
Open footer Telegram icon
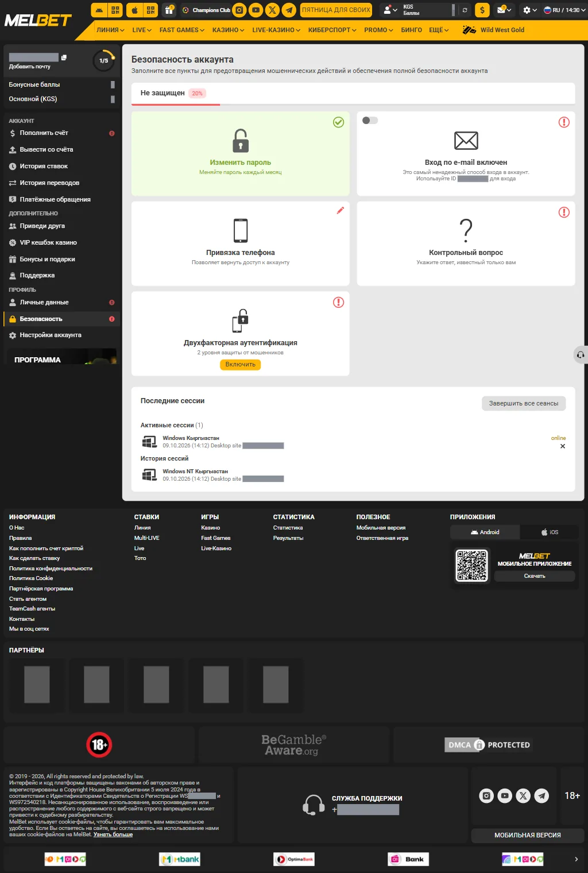pos(541,795)
